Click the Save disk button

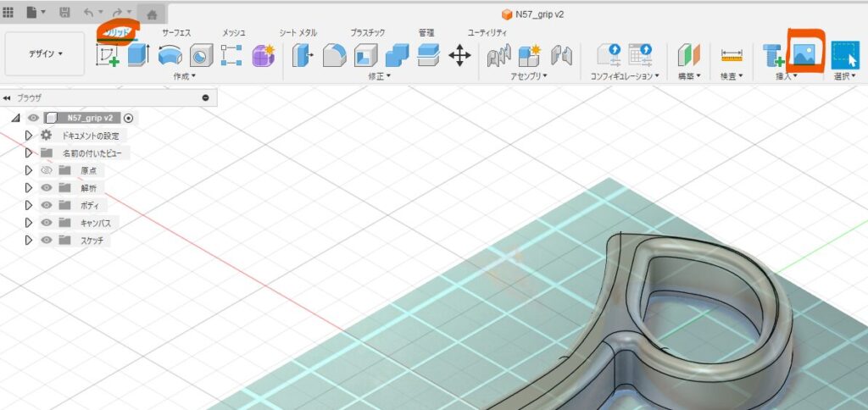point(64,14)
